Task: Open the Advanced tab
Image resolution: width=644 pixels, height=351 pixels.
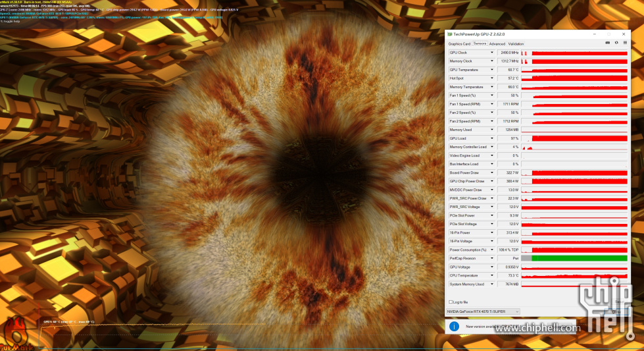Action: click(497, 43)
